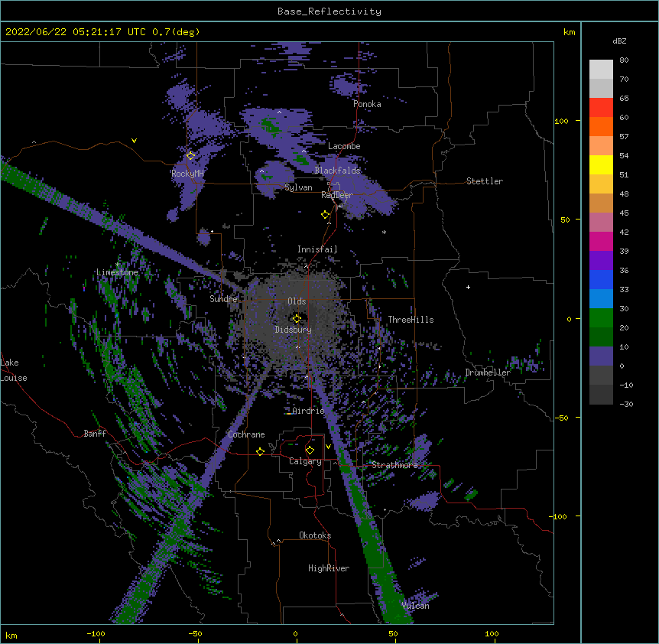This screenshot has height=644, width=659.
Task: Click the HighRiver town label
Action: 329,568
